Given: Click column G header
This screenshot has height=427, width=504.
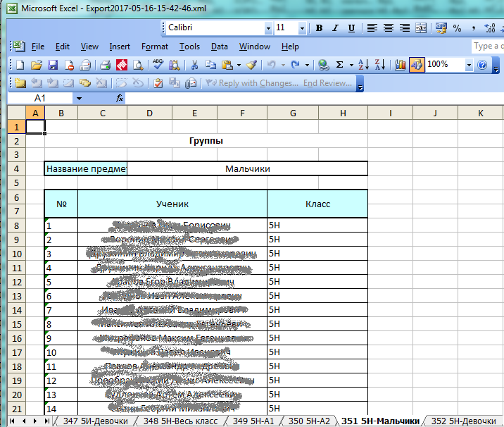Looking at the screenshot, I should [292, 113].
